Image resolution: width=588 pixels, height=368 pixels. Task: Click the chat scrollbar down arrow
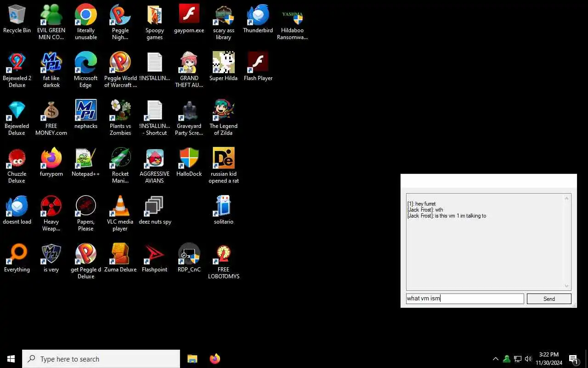(x=566, y=286)
